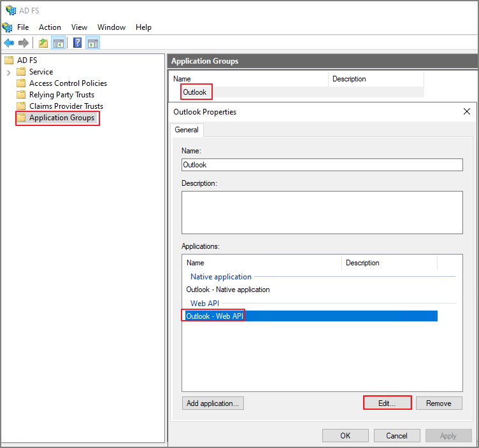This screenshot has height=448, width=479.
Task: Click the Forward arrow toolbar icon
Action: pyautogui.click(x=24, y=43)
